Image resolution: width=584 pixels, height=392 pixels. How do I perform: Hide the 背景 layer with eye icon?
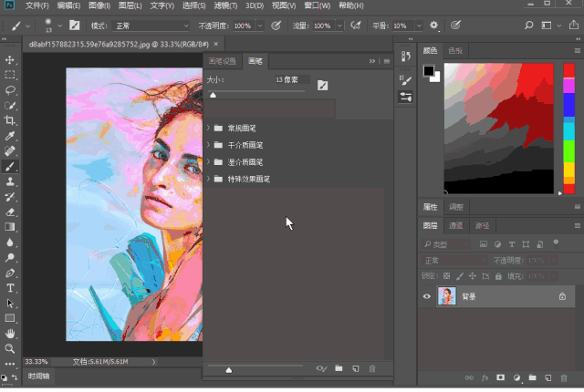(x=427, y=296)
